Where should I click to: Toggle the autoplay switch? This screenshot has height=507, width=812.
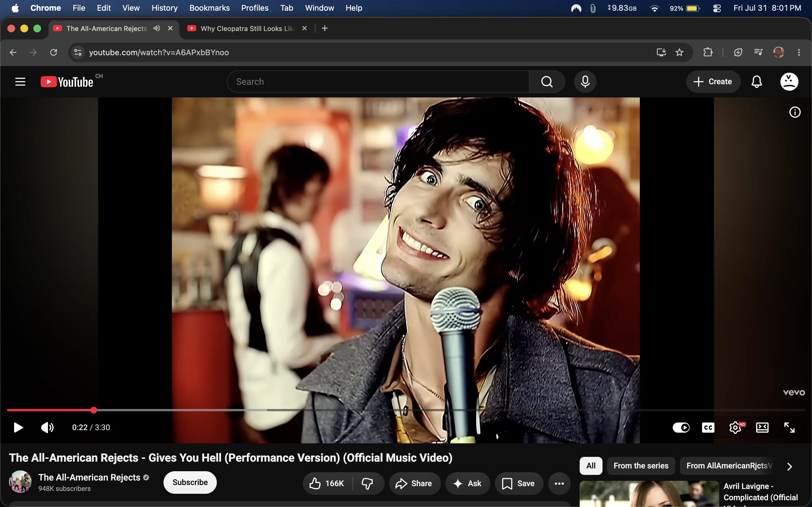681,428
